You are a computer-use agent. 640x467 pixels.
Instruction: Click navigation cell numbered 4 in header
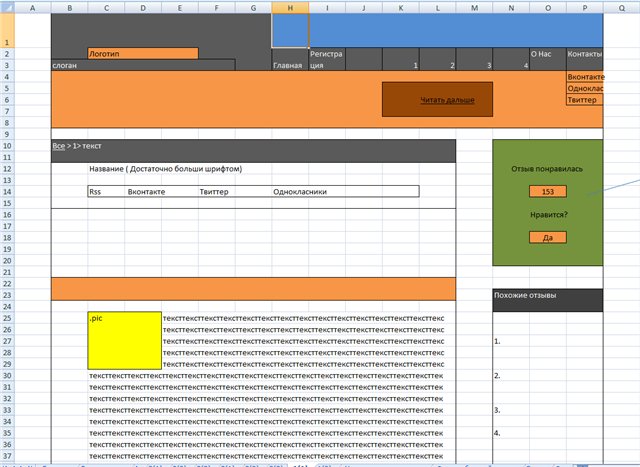511,59
